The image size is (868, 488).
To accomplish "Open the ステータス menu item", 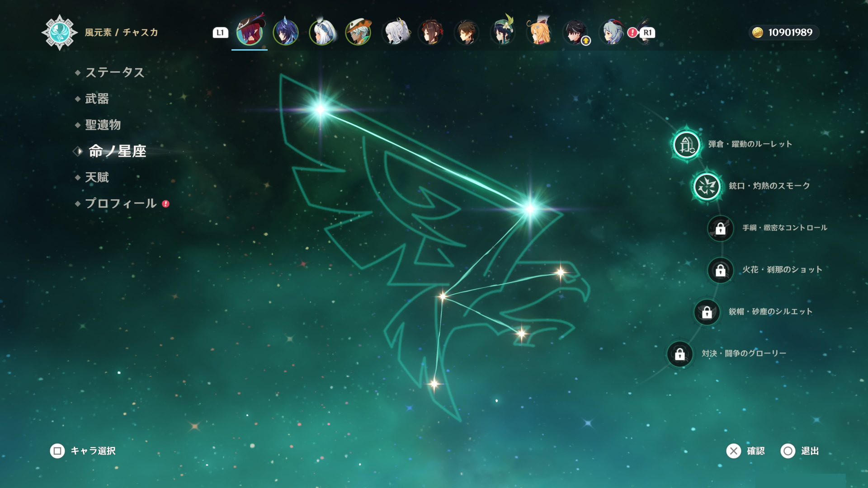I will tap(114, 72).
